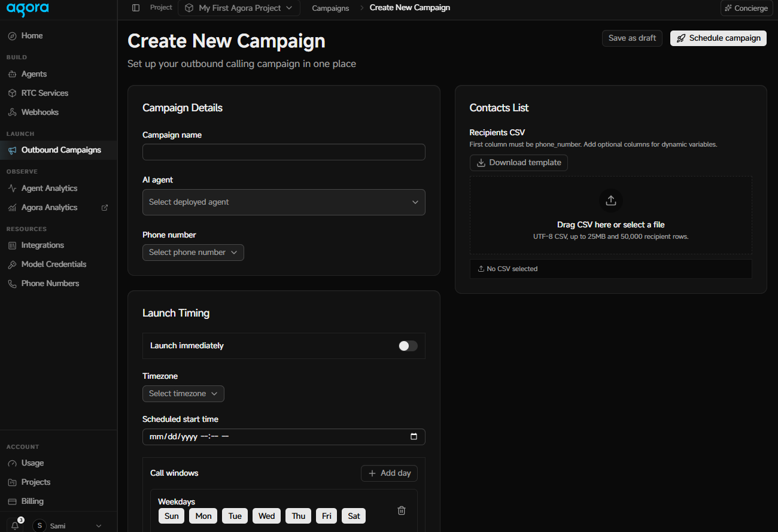Open Model Credentials in the sidebar

click(x=59, y=265)
